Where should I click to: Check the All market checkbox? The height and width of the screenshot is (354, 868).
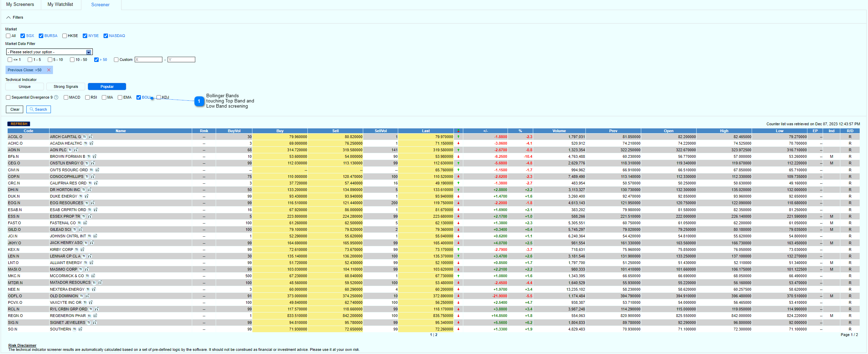tap(8, 36)
